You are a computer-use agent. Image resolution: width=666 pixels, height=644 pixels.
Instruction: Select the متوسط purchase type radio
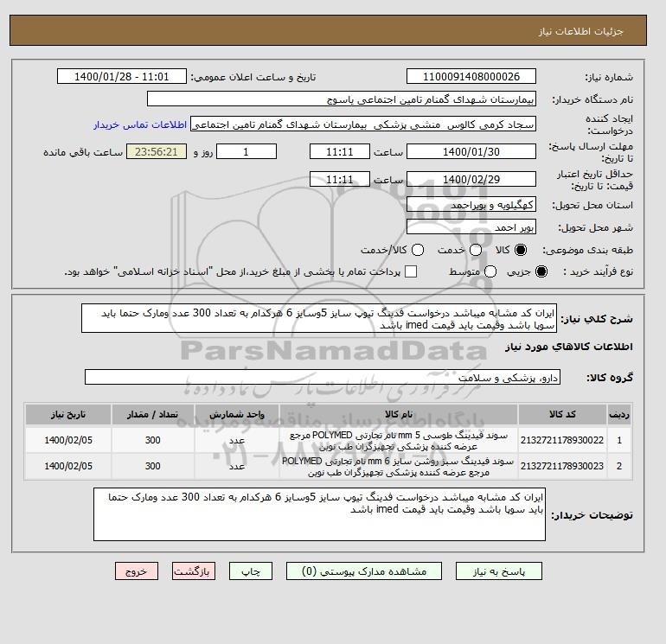pos(490,271)
